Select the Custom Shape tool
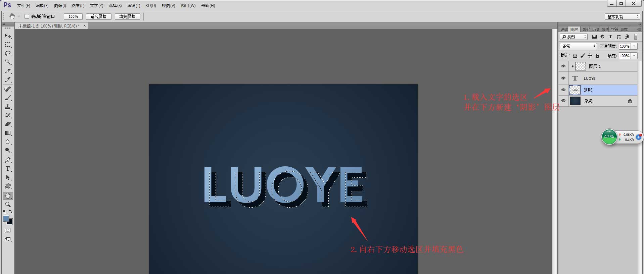 click(8, 186)
